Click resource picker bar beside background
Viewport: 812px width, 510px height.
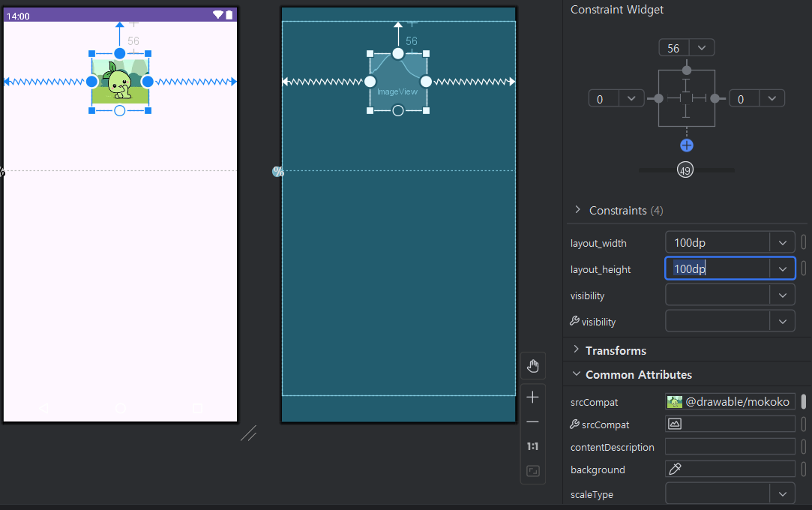coord(804,469)
